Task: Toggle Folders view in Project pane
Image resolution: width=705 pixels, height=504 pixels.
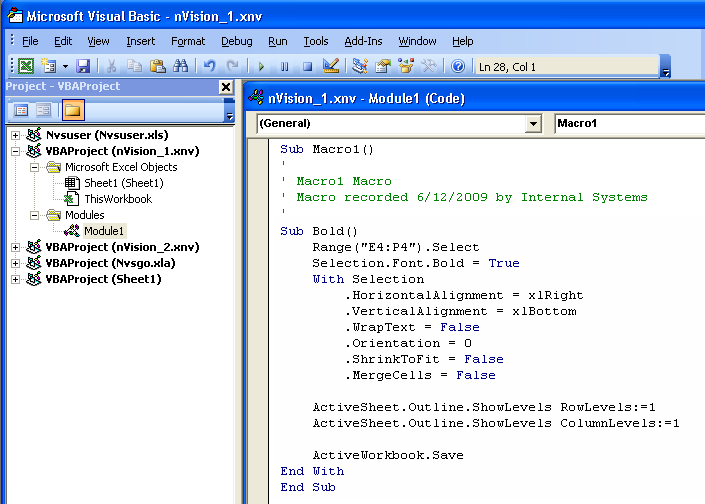Action: [73, 110]
